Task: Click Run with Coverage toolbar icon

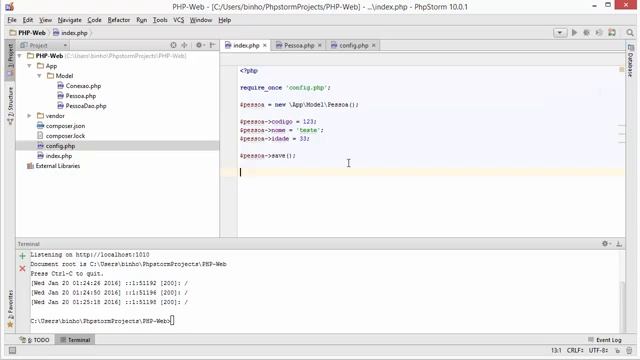Action: pos(599,33)
